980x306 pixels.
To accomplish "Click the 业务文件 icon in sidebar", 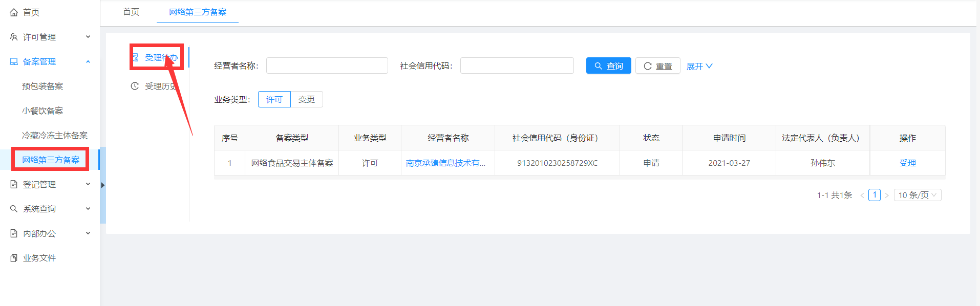I will [x=14, y=258].
